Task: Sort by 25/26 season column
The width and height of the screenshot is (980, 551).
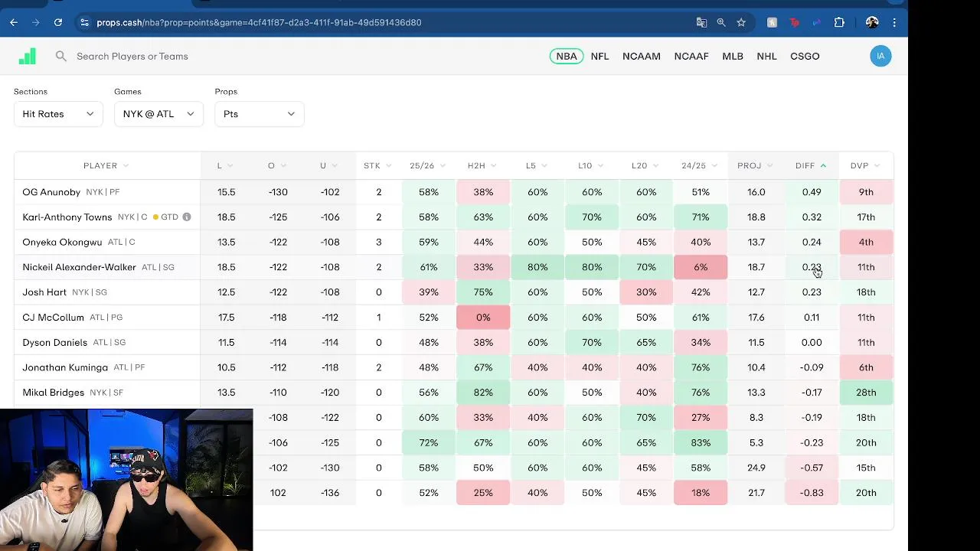Action: tap(428, 165)
